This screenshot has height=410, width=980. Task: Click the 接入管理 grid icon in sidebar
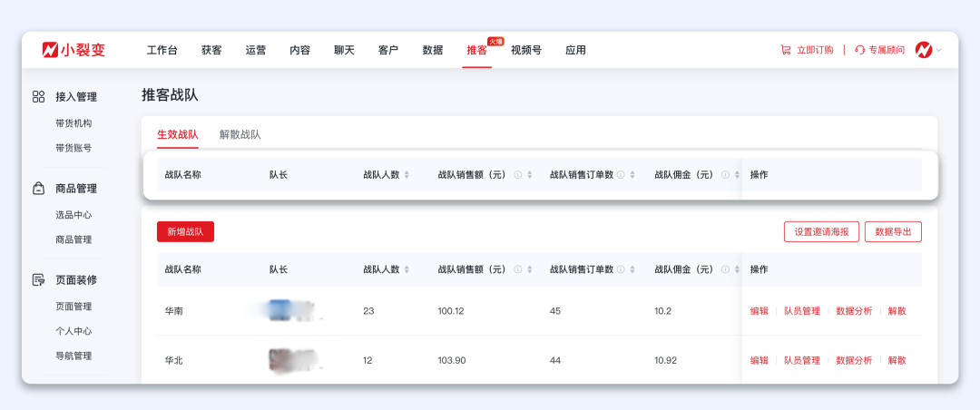point(39,96)
